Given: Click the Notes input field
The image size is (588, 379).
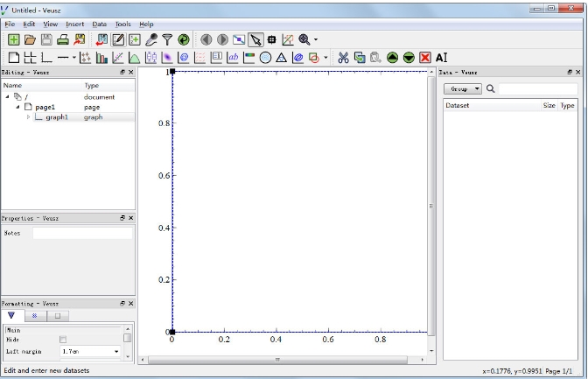Looking at the screenshot, I should [82, 233].
